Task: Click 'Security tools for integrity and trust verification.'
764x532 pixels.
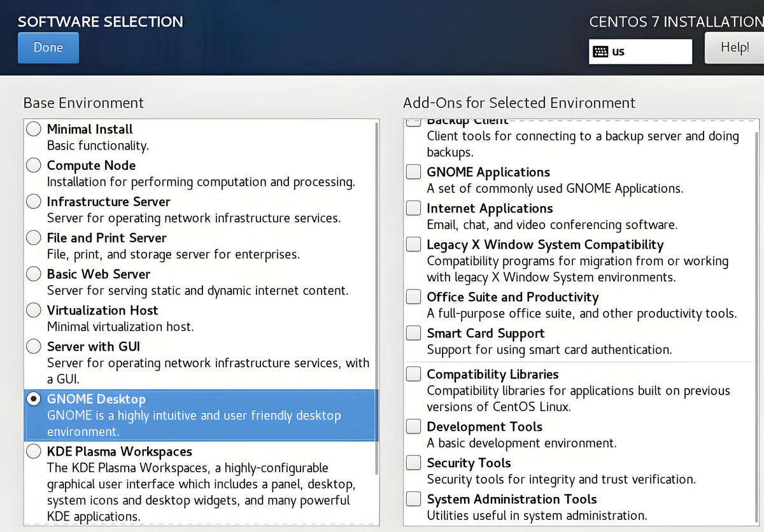Action: click(x=562, y=479)
